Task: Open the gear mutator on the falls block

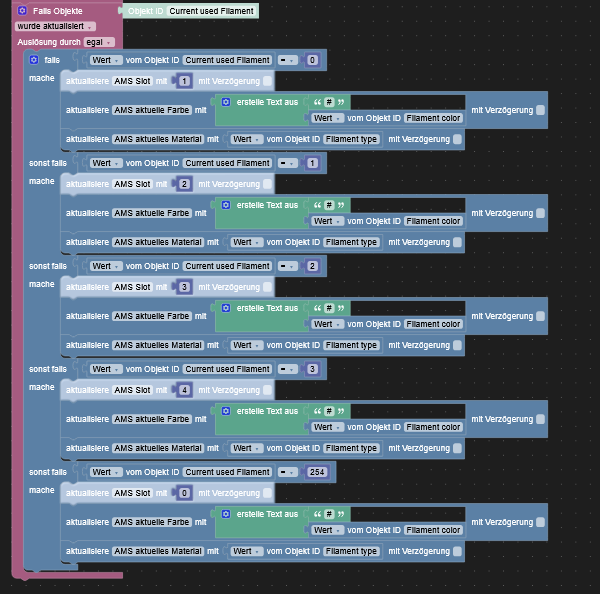Action: click(34, 60)
